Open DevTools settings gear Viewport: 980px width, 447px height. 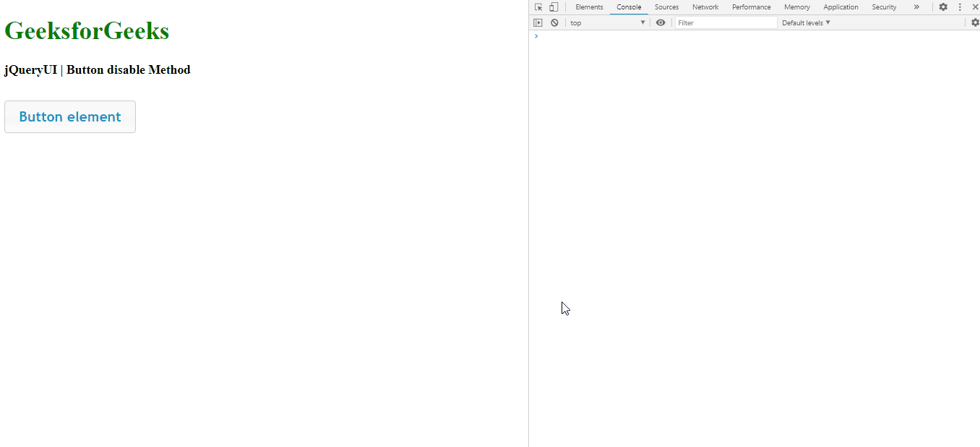point(944,7)
